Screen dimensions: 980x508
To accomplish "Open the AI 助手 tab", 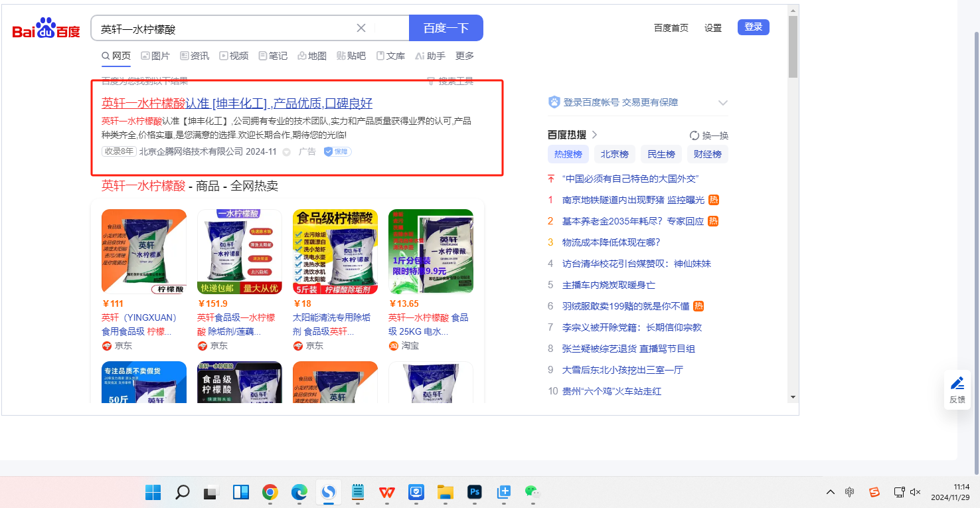I will pos(430,56).
